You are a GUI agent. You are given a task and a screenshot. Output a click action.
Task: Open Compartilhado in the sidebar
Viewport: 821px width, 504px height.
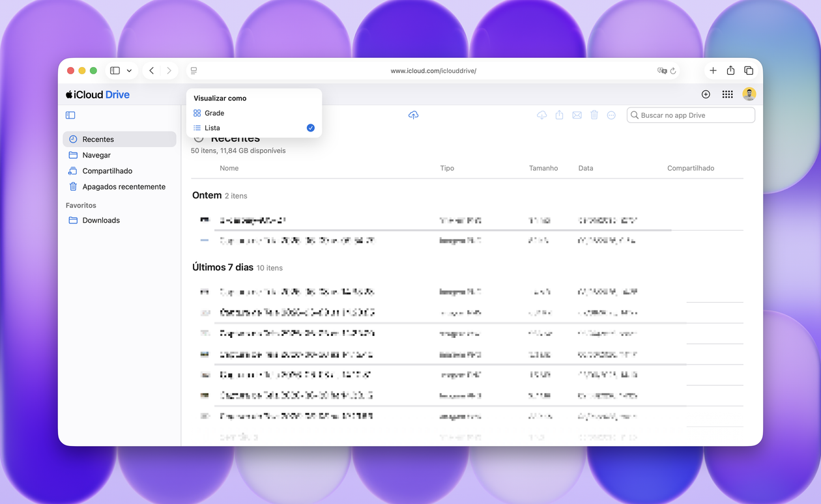(x=120, y=171)
